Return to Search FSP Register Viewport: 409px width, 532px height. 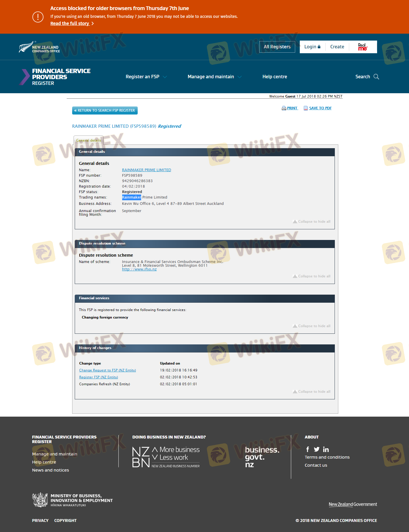click(x=105, y=110)
